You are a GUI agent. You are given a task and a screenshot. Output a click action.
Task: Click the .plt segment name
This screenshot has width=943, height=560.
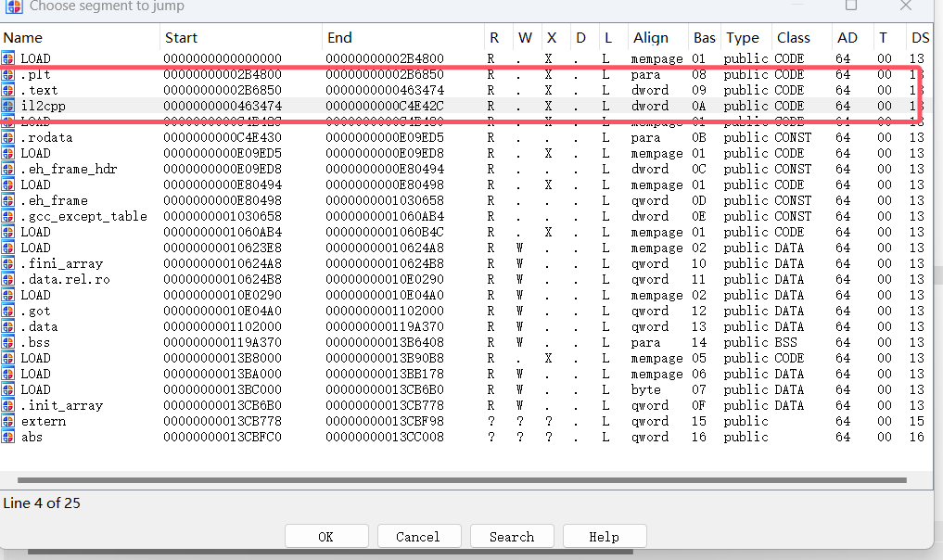35,74
